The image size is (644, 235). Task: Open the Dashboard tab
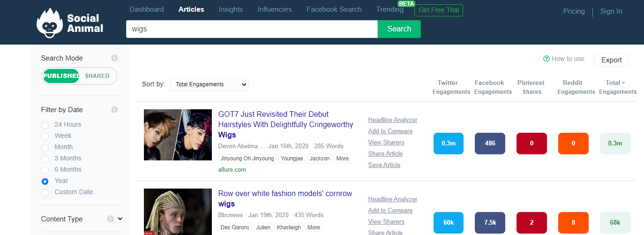click(x=147, y=9)
